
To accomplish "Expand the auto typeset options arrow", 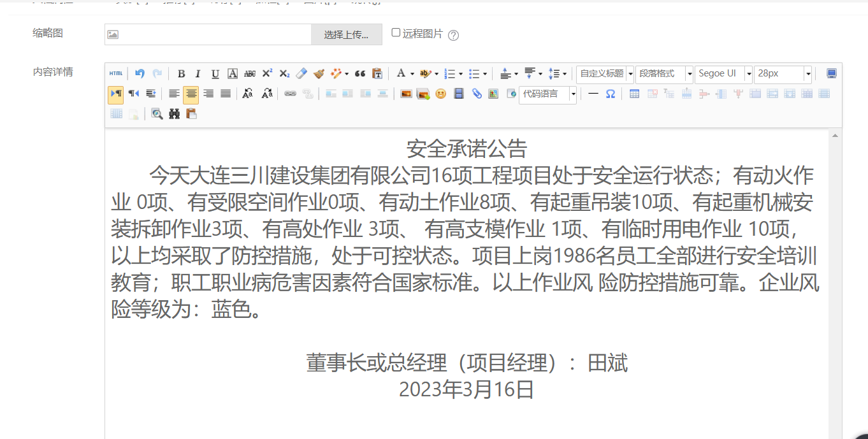I will click(x=347, y=74).
